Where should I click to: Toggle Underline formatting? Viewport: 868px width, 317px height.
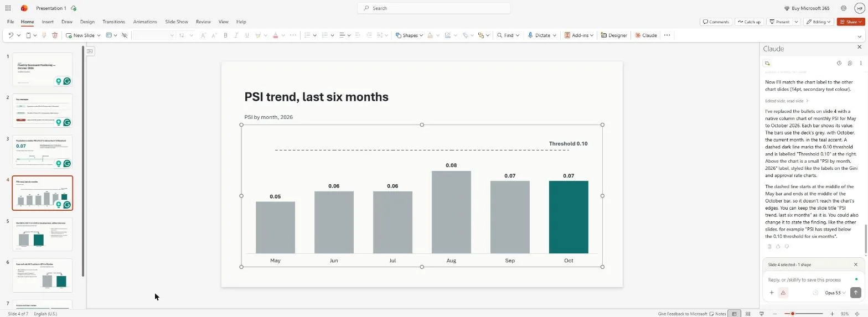(x=247, y=35)
